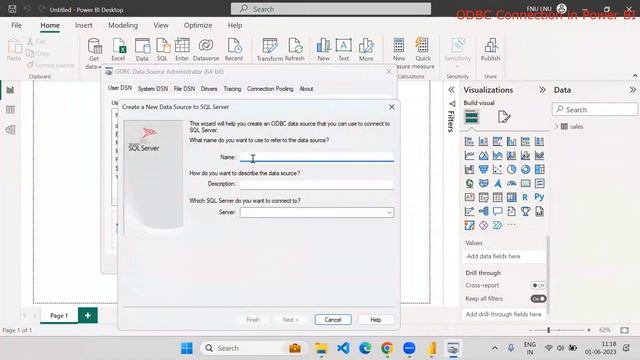Image resolution: width=640 pixels, height=360 pixels.
Task: Switch to the Insert ribbon tab
Action: [x=83, y=25]
